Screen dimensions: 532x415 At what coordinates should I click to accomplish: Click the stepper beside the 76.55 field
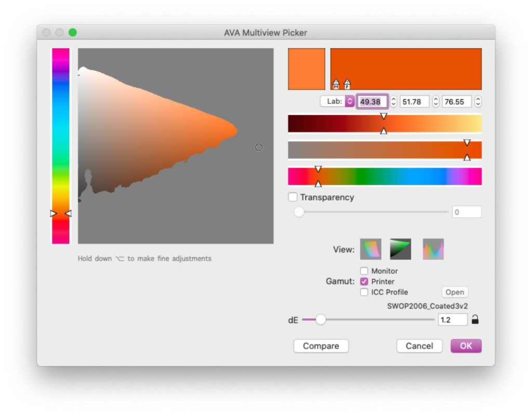click(478, 102)
